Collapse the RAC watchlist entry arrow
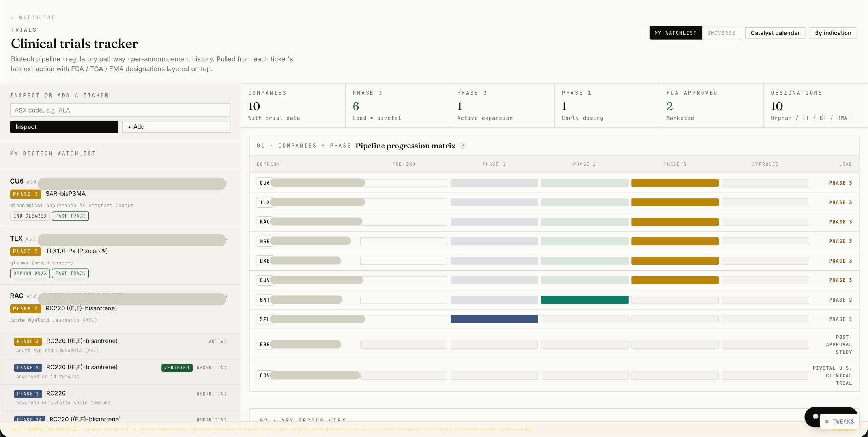Viewport: 868px width, 437px height. click(x=226, y=296)
